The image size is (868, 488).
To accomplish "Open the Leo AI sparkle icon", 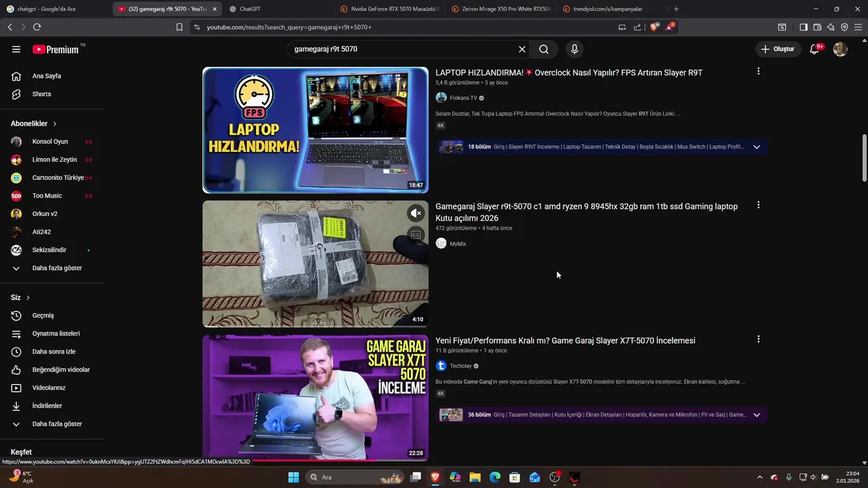I will click(831, 27).
